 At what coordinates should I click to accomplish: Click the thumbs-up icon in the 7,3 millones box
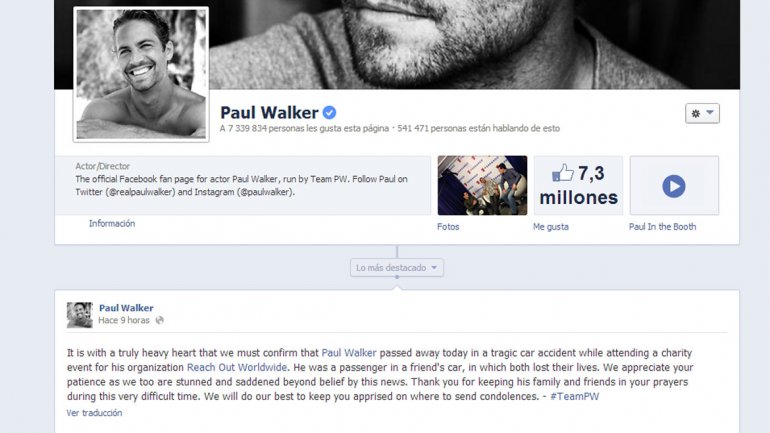pos(563,173)
